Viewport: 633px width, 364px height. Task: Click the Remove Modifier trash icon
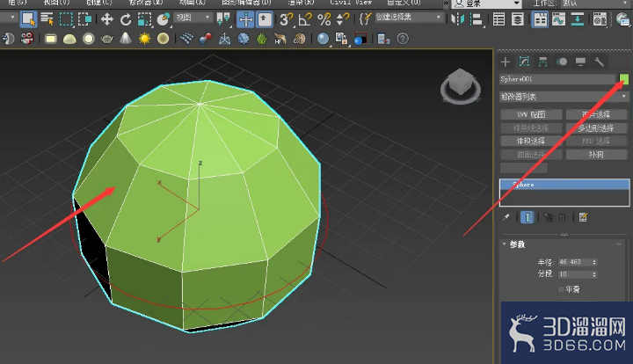point(563,217)
